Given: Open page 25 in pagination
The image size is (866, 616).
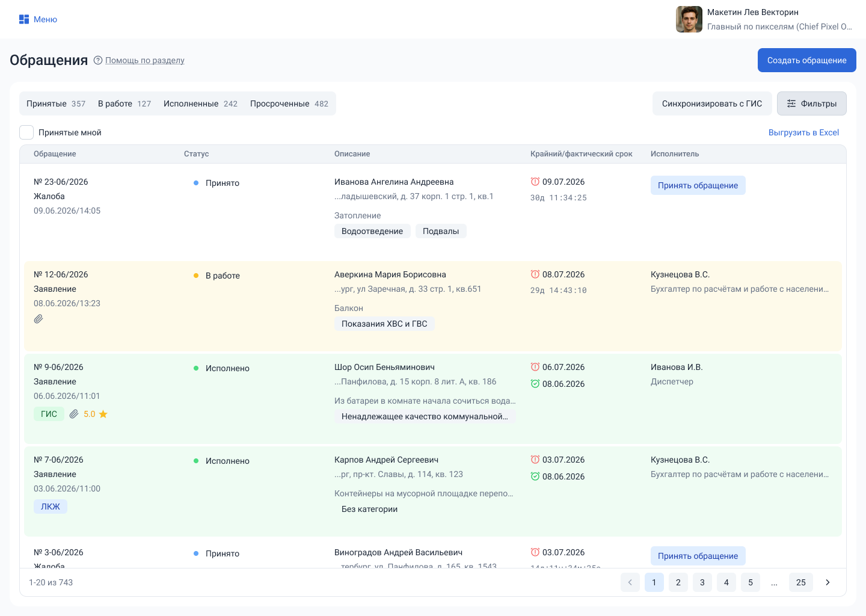Looking at the screenshot, I should coord(801,582).
